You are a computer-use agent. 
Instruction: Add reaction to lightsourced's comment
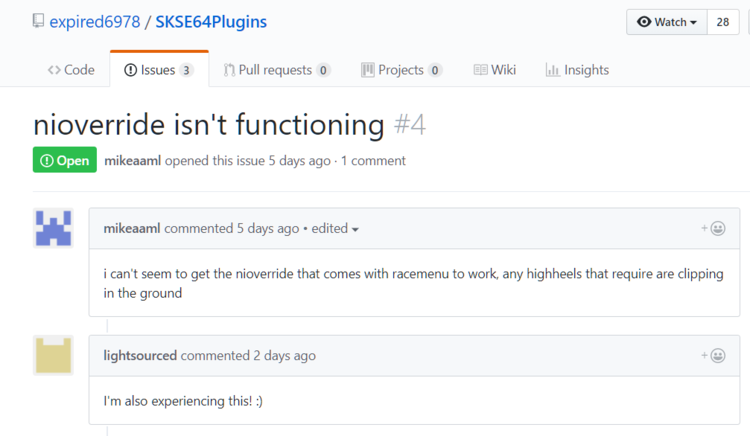point(713,356)
